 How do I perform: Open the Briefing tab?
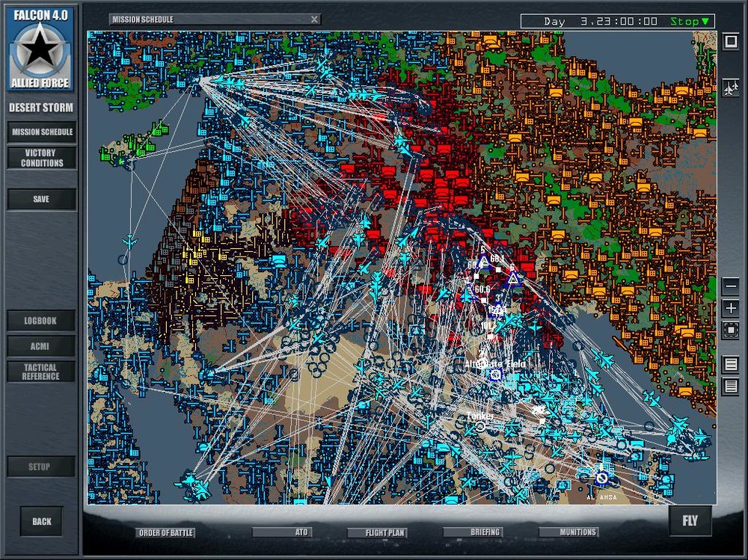pyautogui.click(x=473, y=532)
